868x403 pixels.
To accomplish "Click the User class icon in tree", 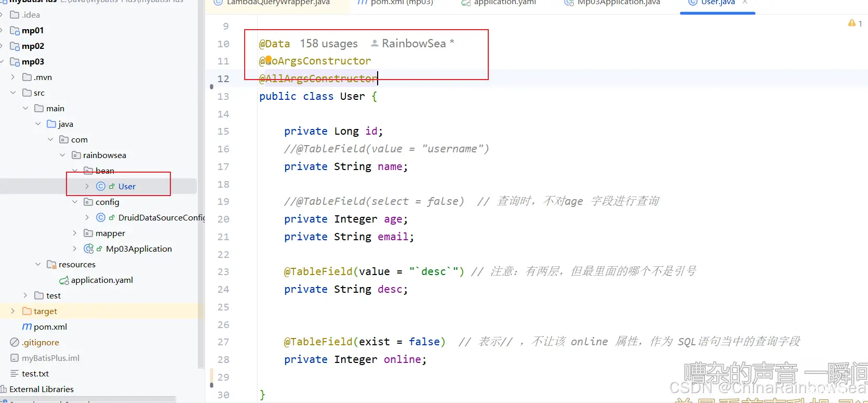I will click(x=101, y=186).
